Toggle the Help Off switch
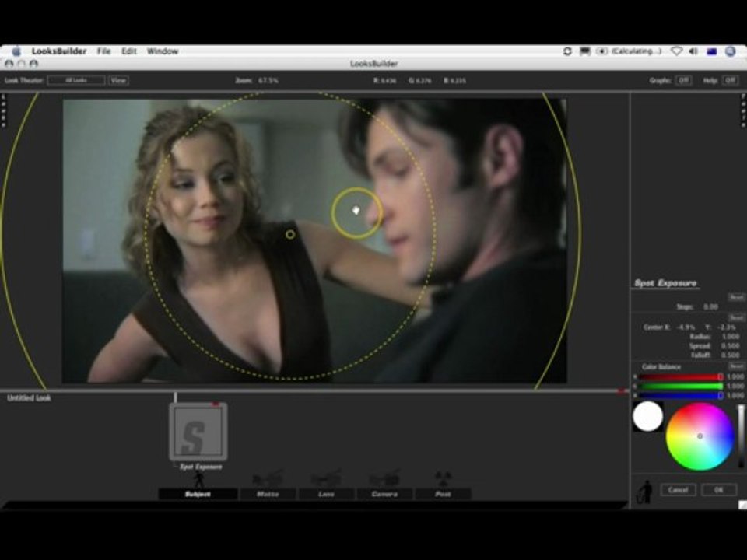Screen dimensions: 747x560 [729, 80]
